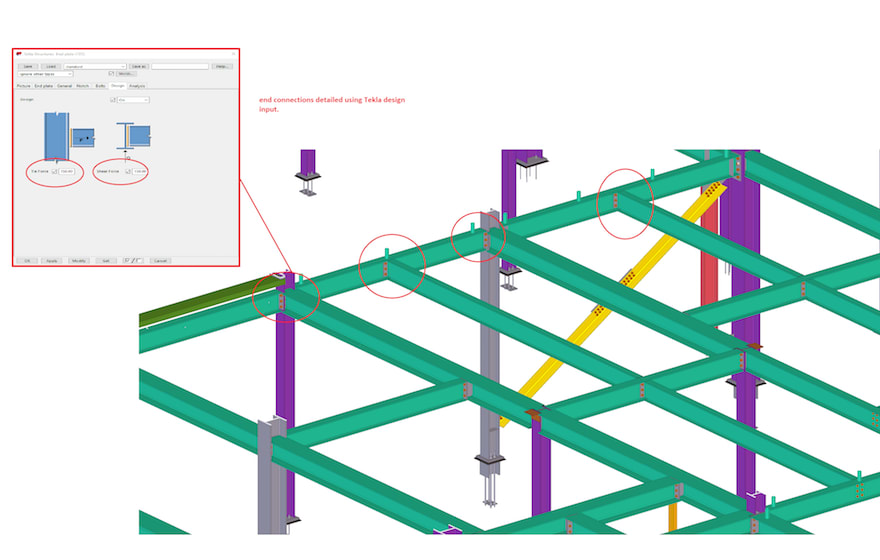The width and height of the screenshot is (880, 560).
Task: Expand the ignore other types dropdown
Action: (x=45, y=74)
